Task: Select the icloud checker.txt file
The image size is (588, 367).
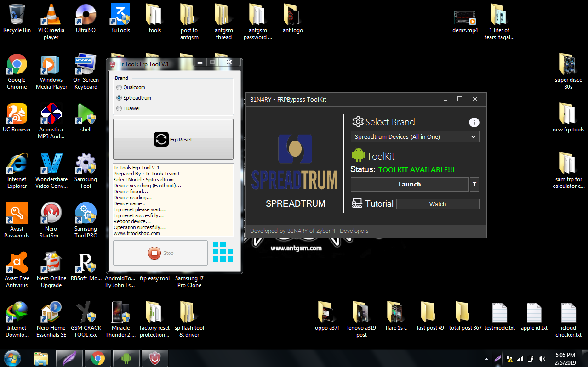Action: [x=568, y=320]
